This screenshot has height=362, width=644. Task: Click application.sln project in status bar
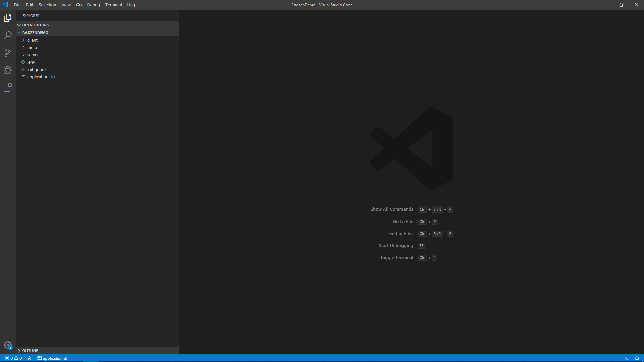pyautogui.click(x=53, y=358)
